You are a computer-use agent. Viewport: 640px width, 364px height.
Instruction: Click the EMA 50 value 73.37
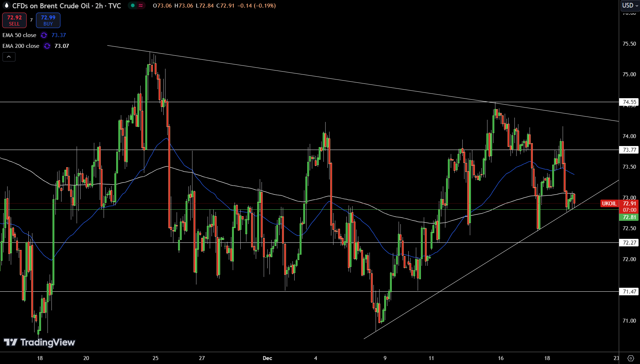(59, 35)
